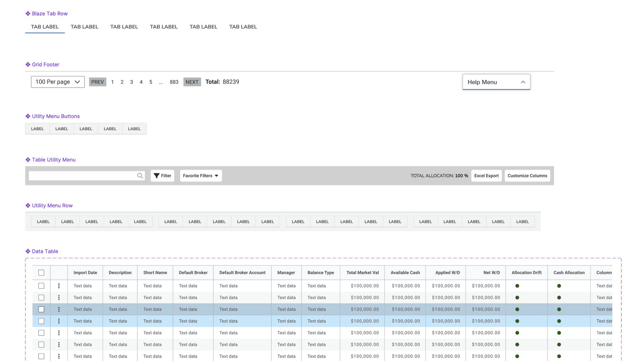Check the highlighted third row checkbox
644x361 pixels.
pyautogui.click(x=41, y=309)
